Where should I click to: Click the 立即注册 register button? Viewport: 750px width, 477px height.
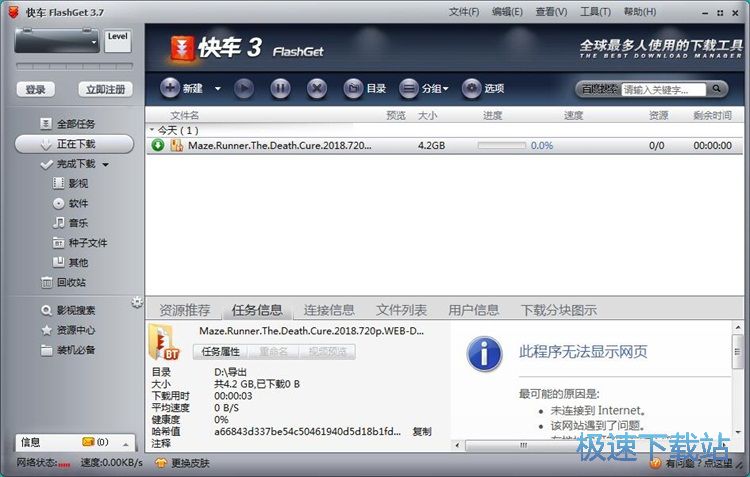105,89
